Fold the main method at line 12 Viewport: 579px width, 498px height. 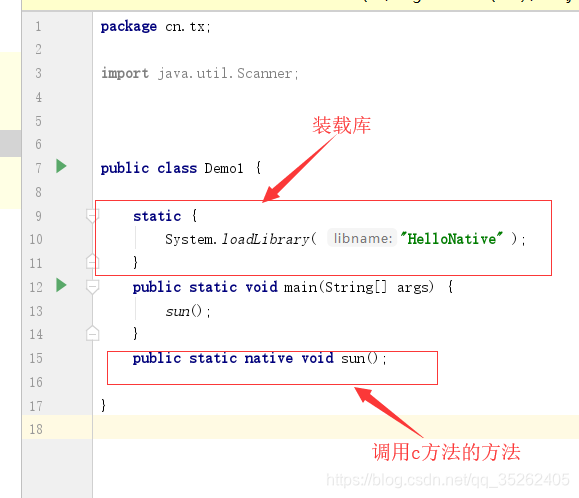coord(92,286)
